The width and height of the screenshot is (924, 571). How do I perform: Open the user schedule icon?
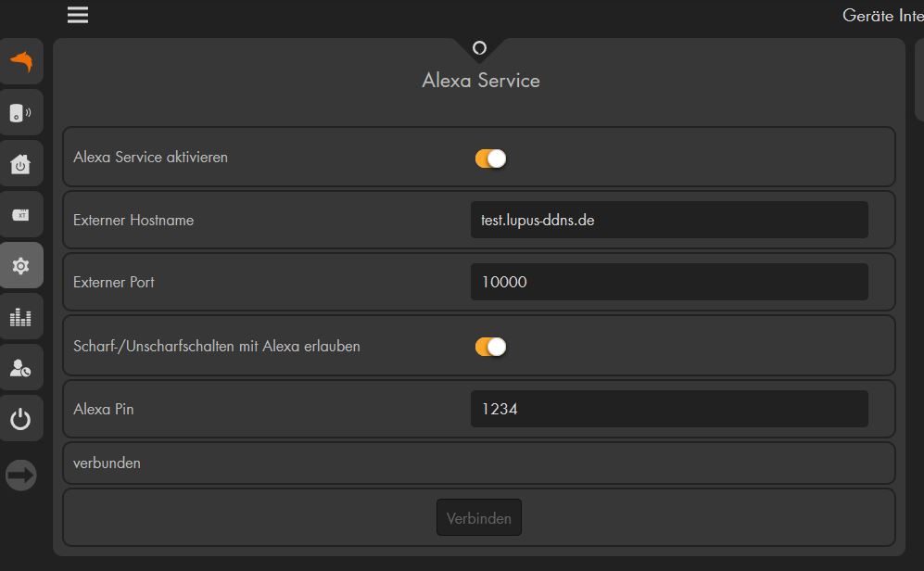tap(21, 368)
